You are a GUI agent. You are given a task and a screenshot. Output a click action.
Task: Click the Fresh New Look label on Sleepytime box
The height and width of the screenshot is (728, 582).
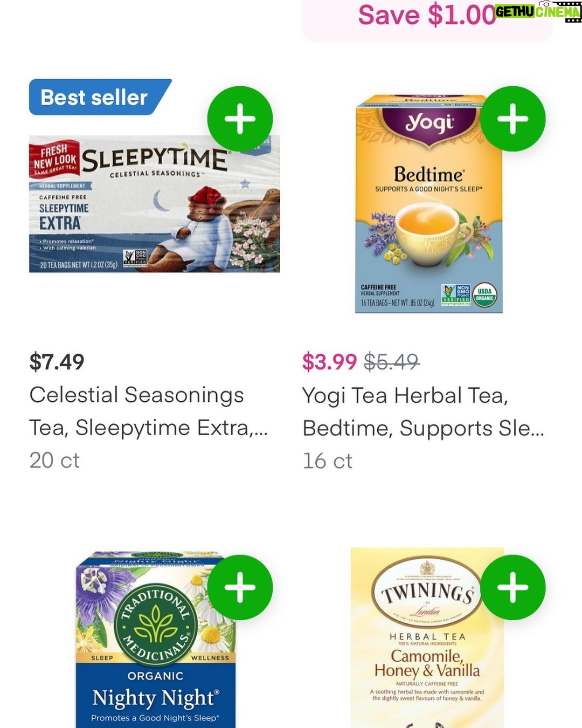[54, 159]
